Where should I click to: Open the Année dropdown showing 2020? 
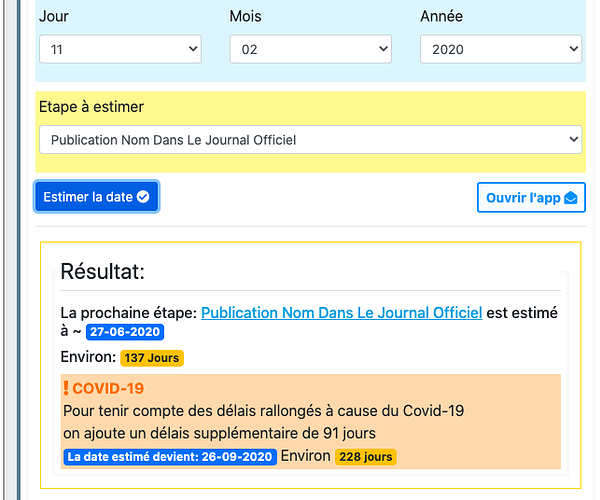501,49
